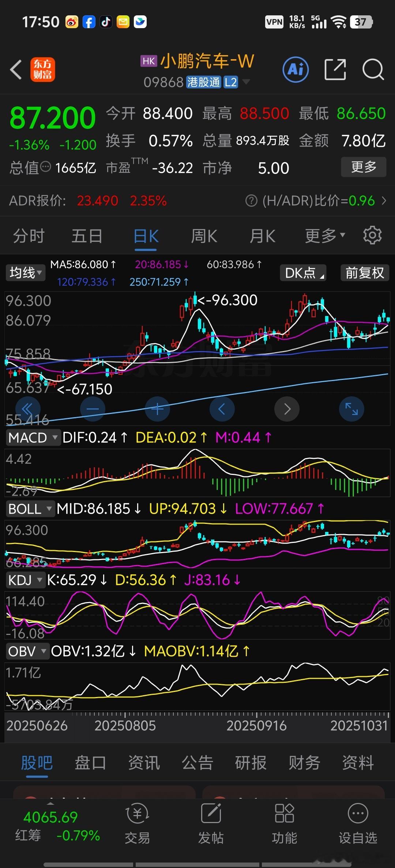The width and height of the screenshot is (395, 868).
Task: Open the KDJ indicator dropdown
Action: tap(25, 580)
